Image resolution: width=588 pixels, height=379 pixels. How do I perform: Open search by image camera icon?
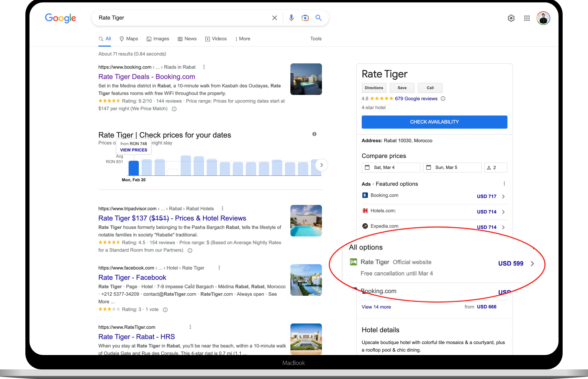pyautogui.click(x=305, y=18)
